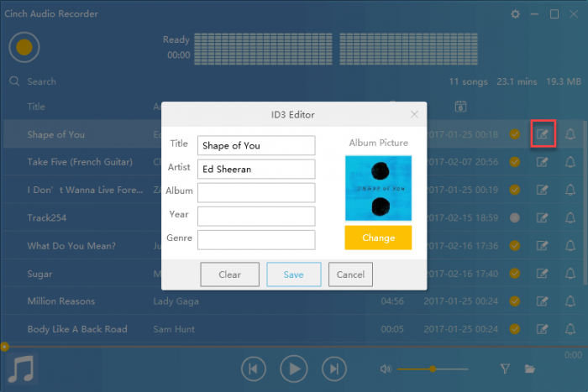Close the ID3 Editor dialog
This screenshot has height=392, width=588.
(x=414, y=114)
